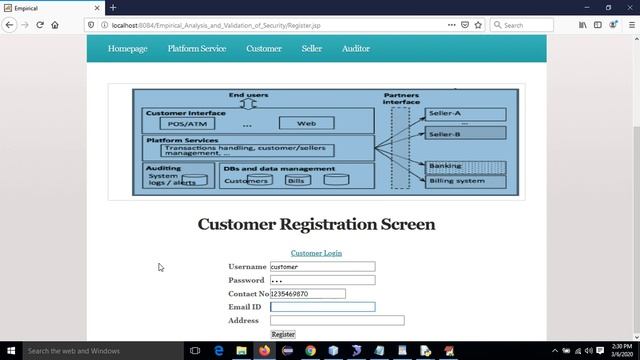Open the browser home page

tap(55, 25)
